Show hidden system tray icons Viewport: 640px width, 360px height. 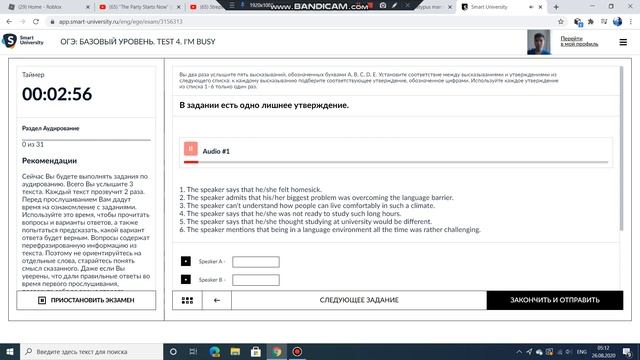pos(519,352)
